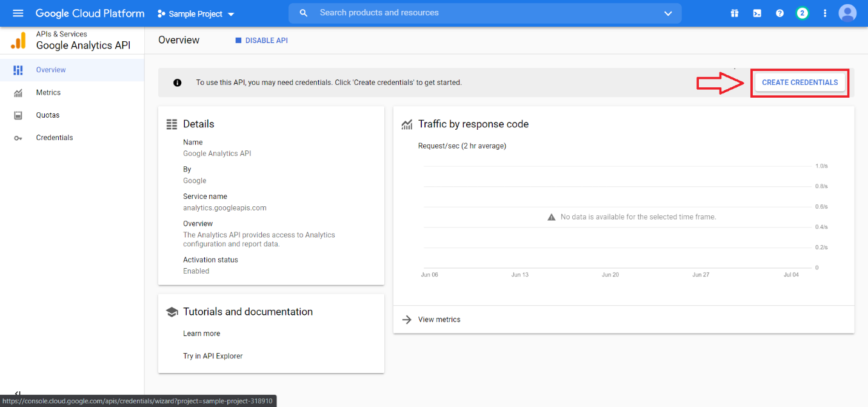Click the info icon in credentials banner
This screenshot has height=407, width=868.
click(x=178, y=82)
